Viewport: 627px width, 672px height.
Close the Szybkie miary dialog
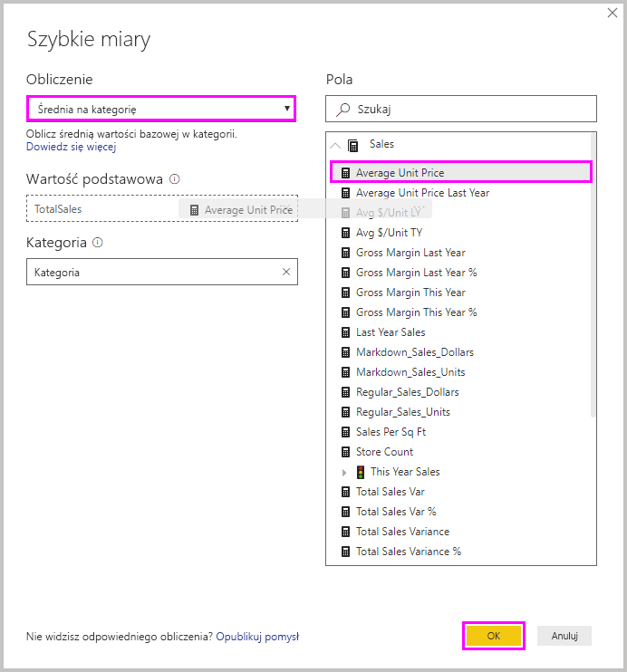click(x=613, y=13)
